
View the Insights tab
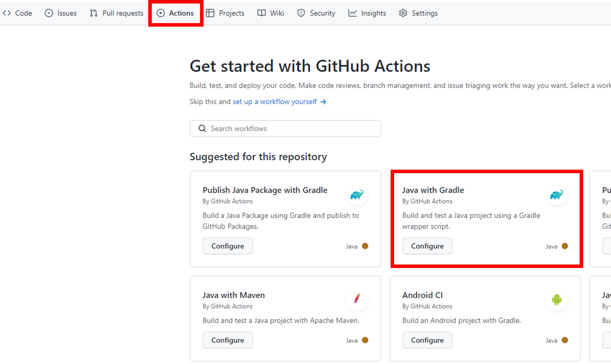[367, 13]
